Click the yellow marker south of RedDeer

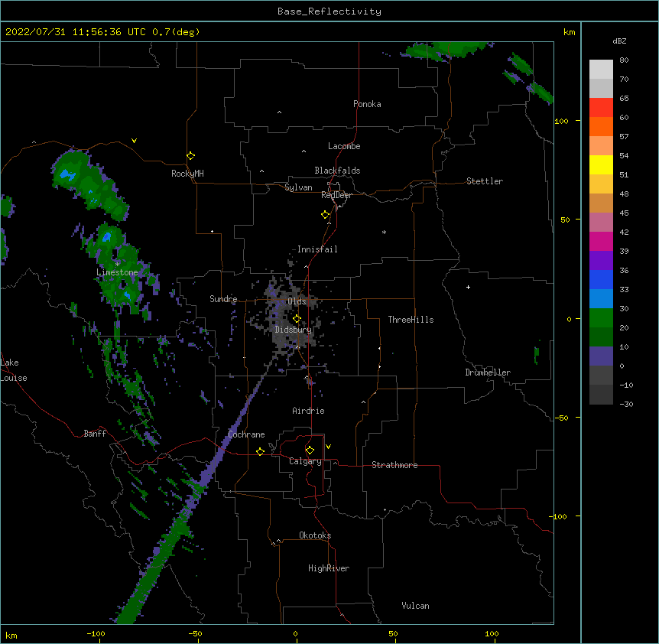[325, 215]
